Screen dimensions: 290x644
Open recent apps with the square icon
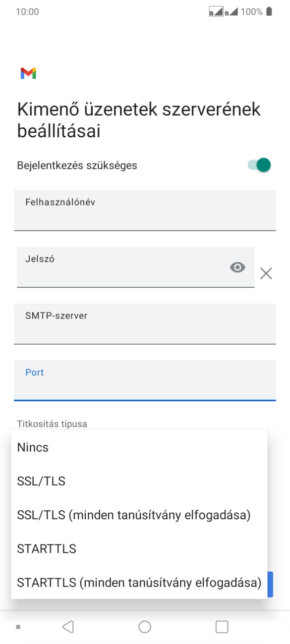221,626
